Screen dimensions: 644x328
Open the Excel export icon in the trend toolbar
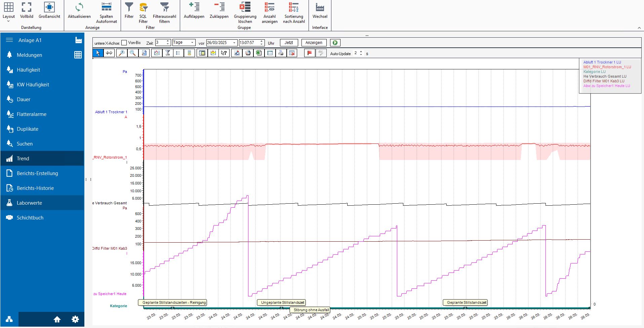[x=258, y=53]
